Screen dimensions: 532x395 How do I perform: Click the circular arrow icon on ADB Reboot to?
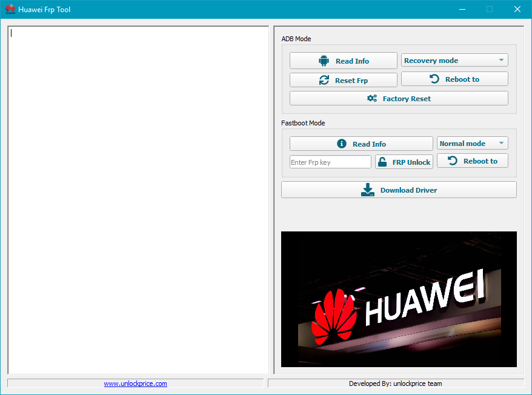click(x=434, y=79)
